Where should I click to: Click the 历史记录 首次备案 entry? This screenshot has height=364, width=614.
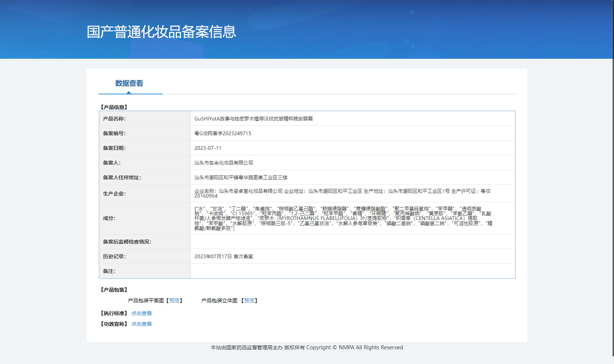(x=224, y=256)
